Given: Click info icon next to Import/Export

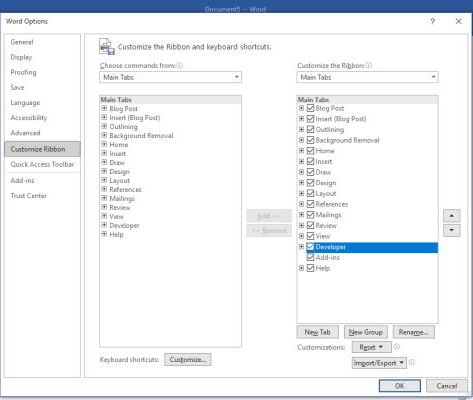Looking at the screenshot, I should [412, 362].
